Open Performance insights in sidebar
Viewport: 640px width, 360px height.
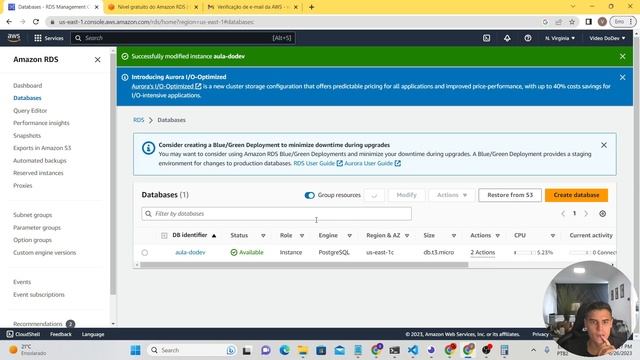point(41,123)
